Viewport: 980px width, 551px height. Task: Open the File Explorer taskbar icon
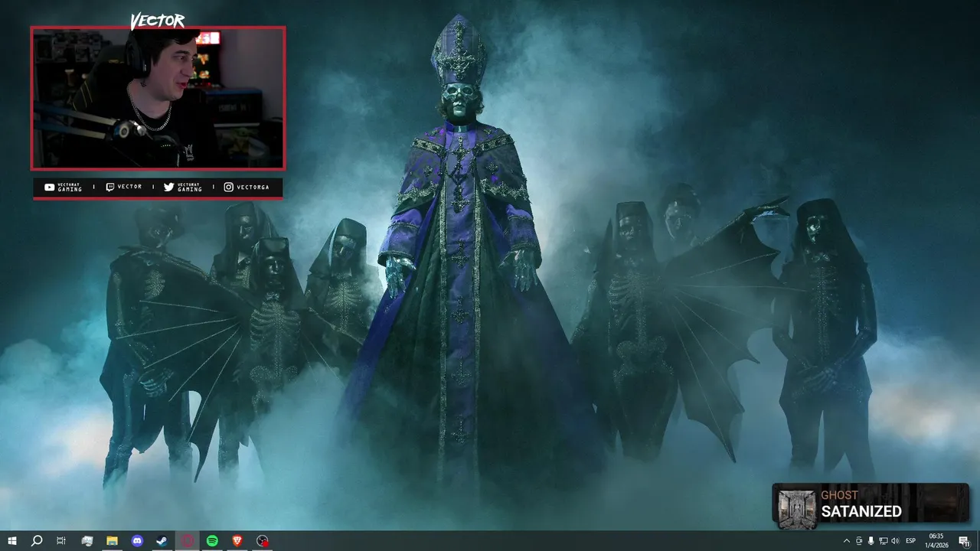112,541
